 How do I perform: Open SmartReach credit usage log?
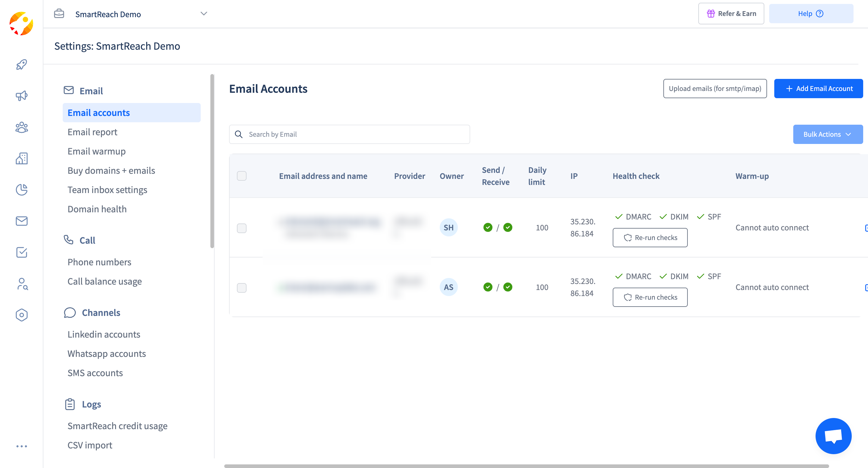click(117, 426)
